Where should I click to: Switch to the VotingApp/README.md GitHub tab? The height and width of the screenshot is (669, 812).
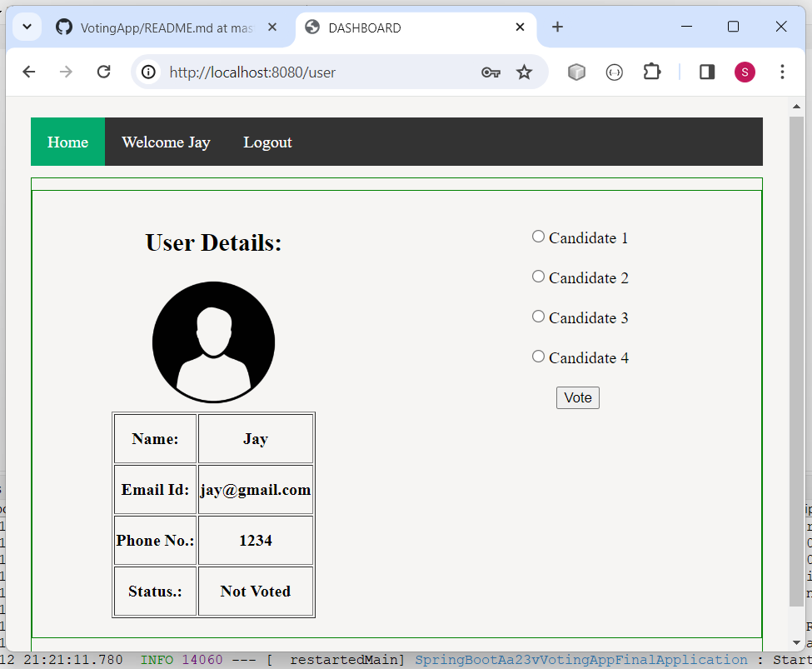pos(166,27)
